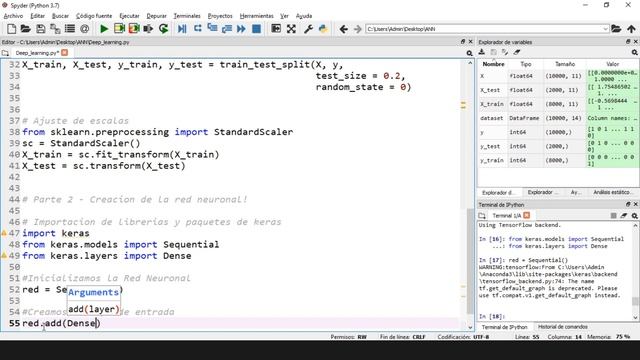Reset variables eraser icon in variable explorer
Screen dimensions: 640x360
pyautogui.click(x=517, y=52)
